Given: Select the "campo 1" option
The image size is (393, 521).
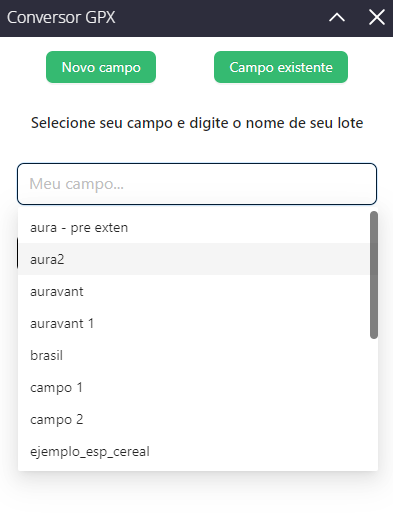Looking at the screenshot, I should point(194,387).
